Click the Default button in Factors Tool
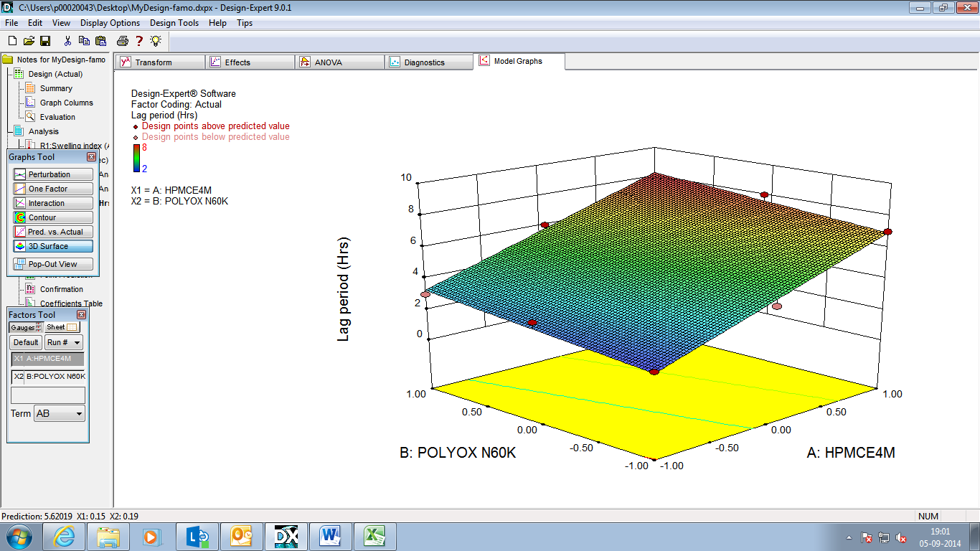The width and height of the screenshot is (980, 551). coord(26,342)
